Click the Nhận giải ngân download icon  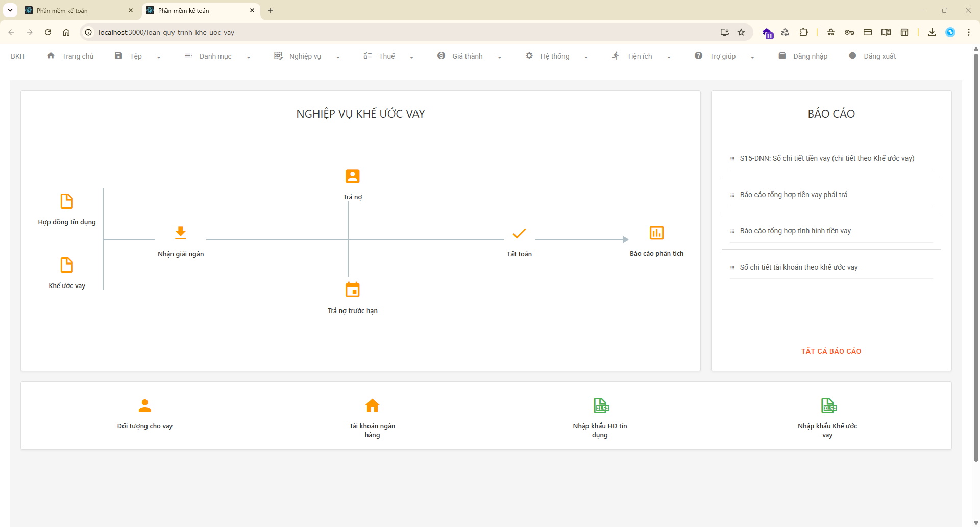click(181, 233)
